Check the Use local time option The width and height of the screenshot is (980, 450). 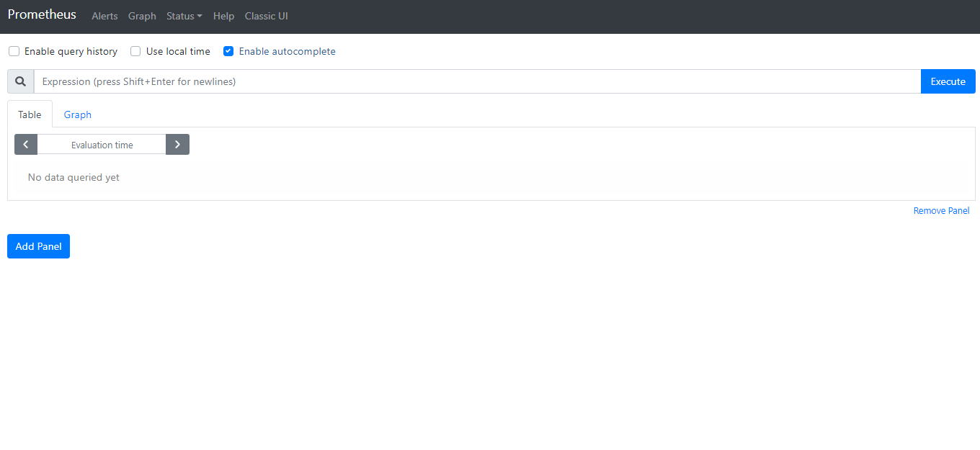coord(135,51)
